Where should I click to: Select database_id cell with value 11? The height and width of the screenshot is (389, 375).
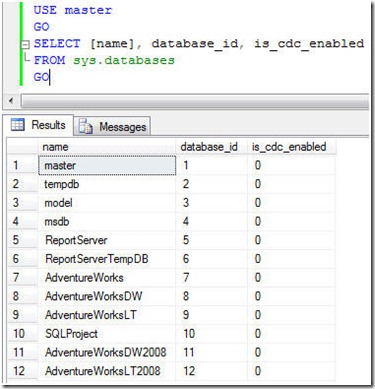(212, 352)
